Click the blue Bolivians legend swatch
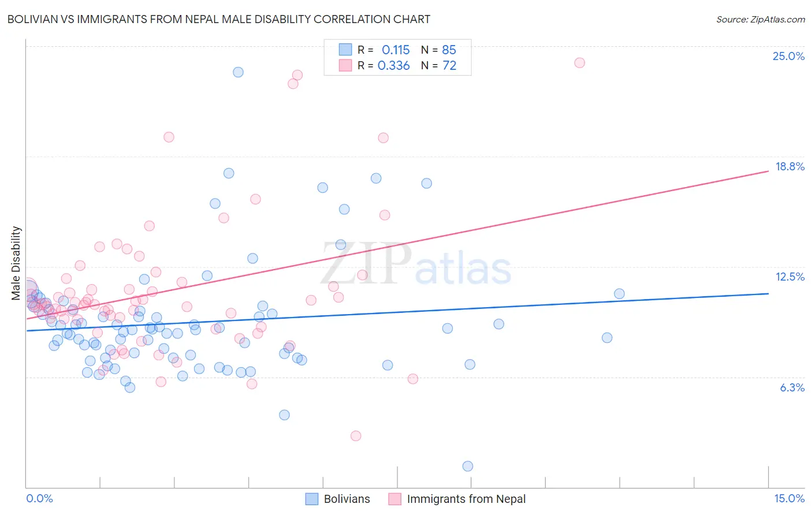The height and width of the screenshot is (515, 812). point(312,499)
